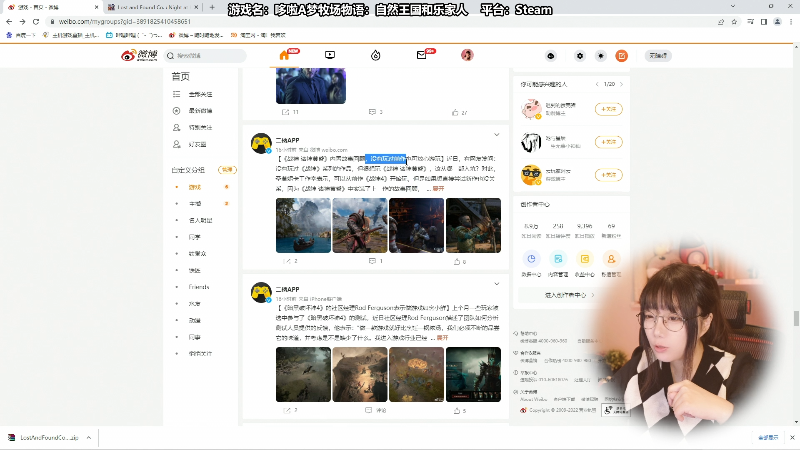Like the Diablo post showing 5 likes
The height and width of the screenshot is (450, 800).
(457, 410)
